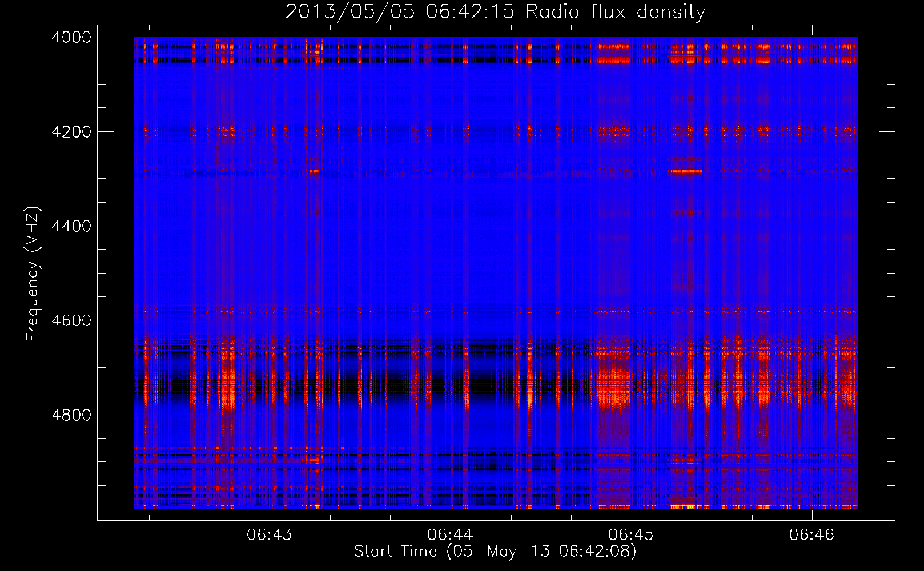Click the plot title 'Radio flux density'

(616, 12)
